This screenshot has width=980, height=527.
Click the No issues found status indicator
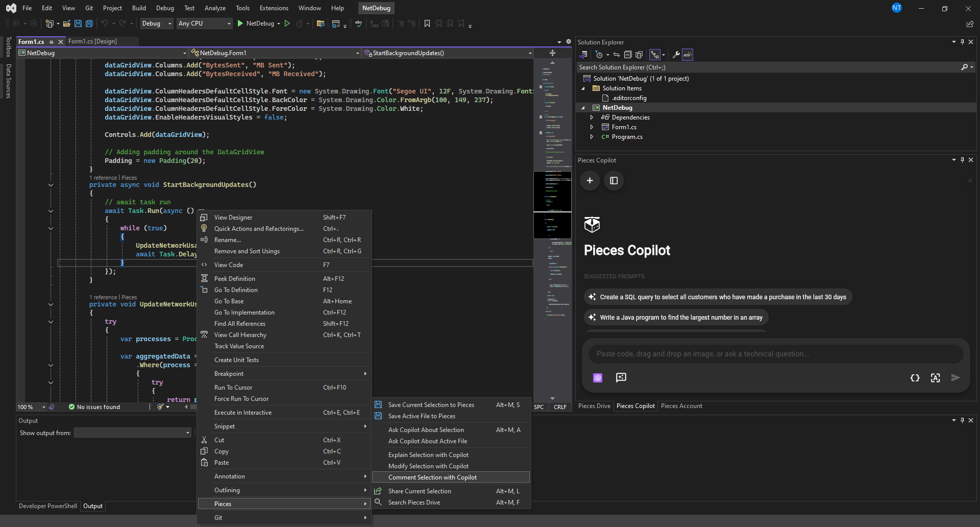94,407
